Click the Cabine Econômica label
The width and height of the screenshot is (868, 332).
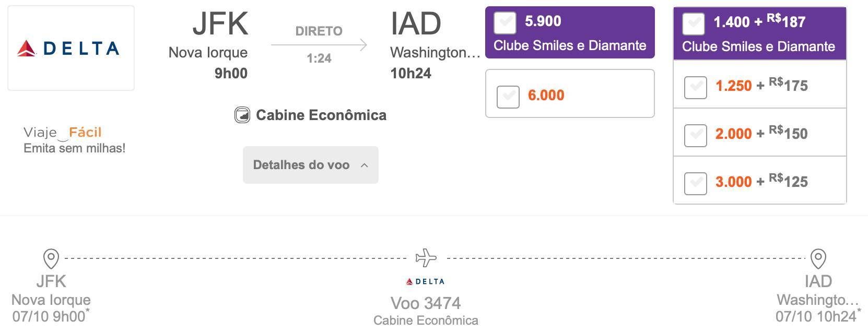[x=321, y=115]
